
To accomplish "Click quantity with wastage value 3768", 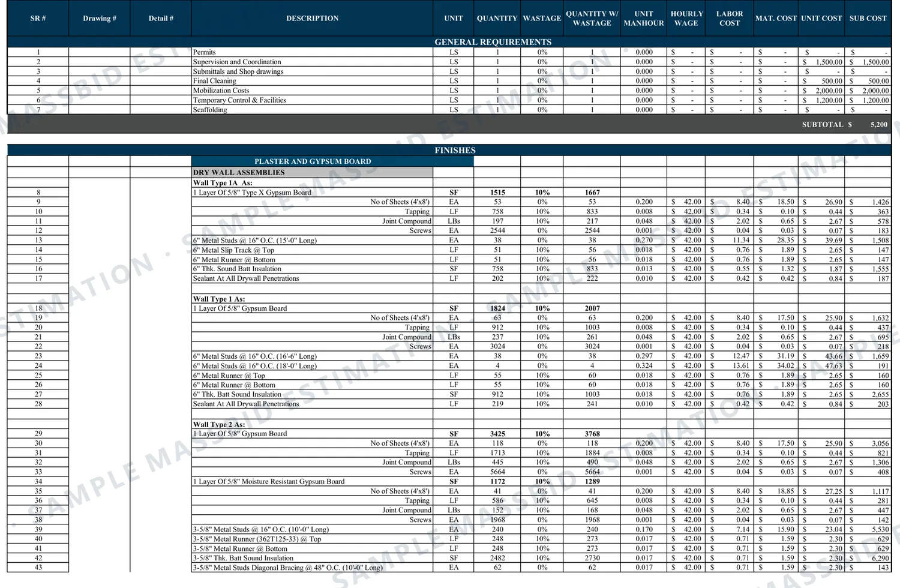I will click(x=592, y=434).
